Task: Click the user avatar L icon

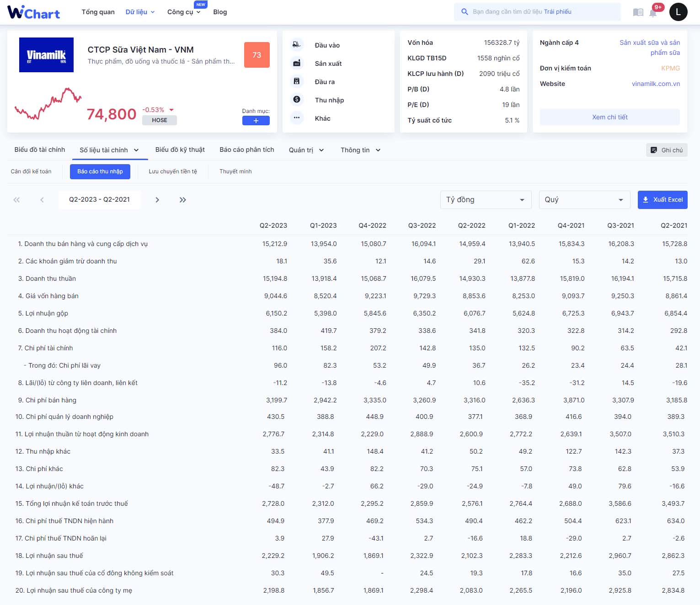Action: [x=678, y=12]
